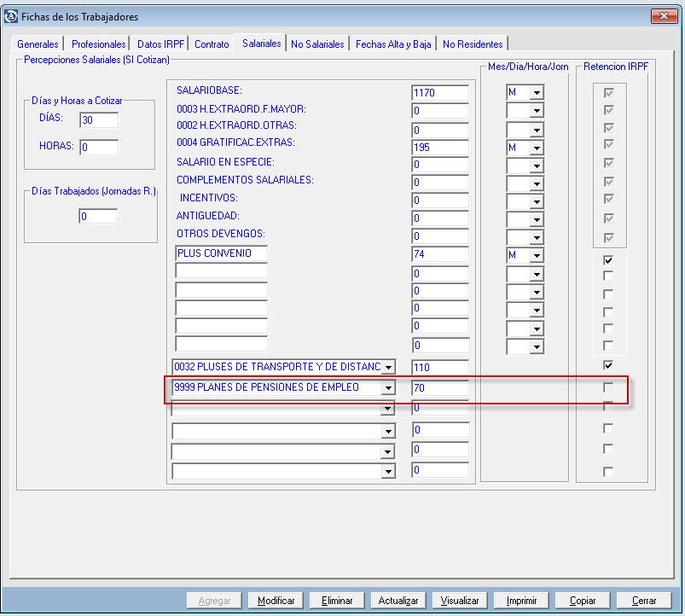Toggle IRPF retention checkbox for SALARIO EN ESPECIE
The image size is (685, 616).
click(x=608, y=163)
